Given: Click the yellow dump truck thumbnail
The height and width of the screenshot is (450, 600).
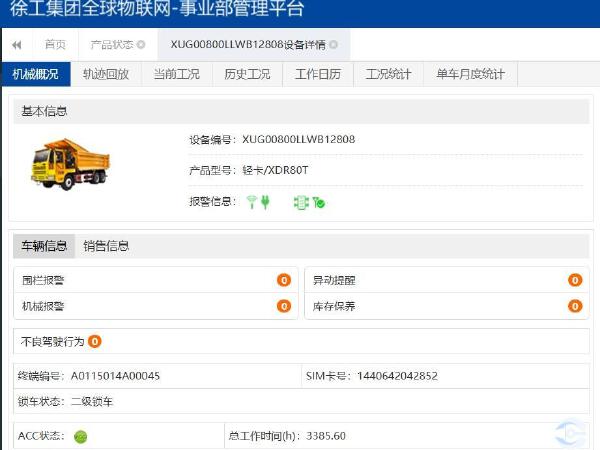Looking at the screenshot, I should point(70,164).
